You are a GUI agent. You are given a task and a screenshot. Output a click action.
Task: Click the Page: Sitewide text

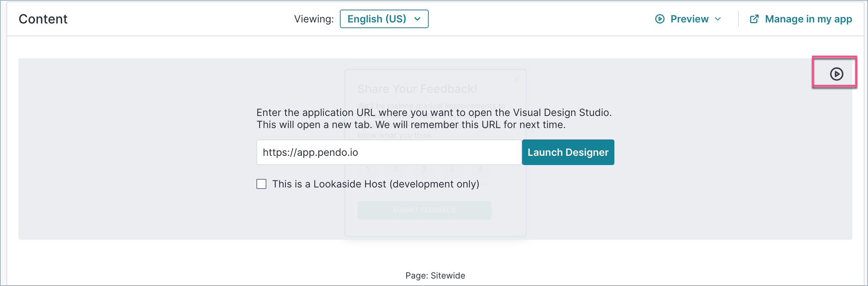click(x=435, y=276)
